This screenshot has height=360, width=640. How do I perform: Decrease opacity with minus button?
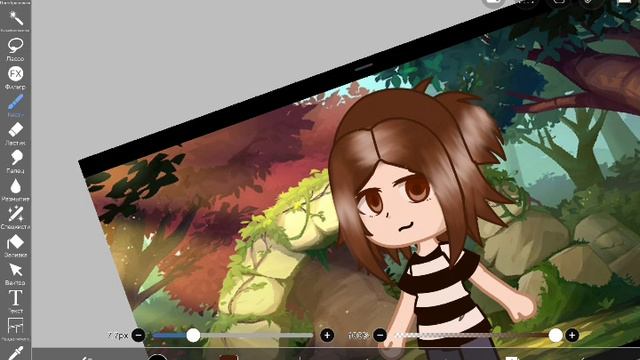click(380, 336)
